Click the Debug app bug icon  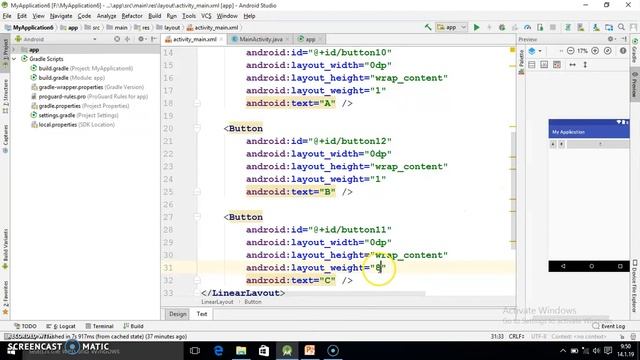pyautogui.click(x=502, y=27)
